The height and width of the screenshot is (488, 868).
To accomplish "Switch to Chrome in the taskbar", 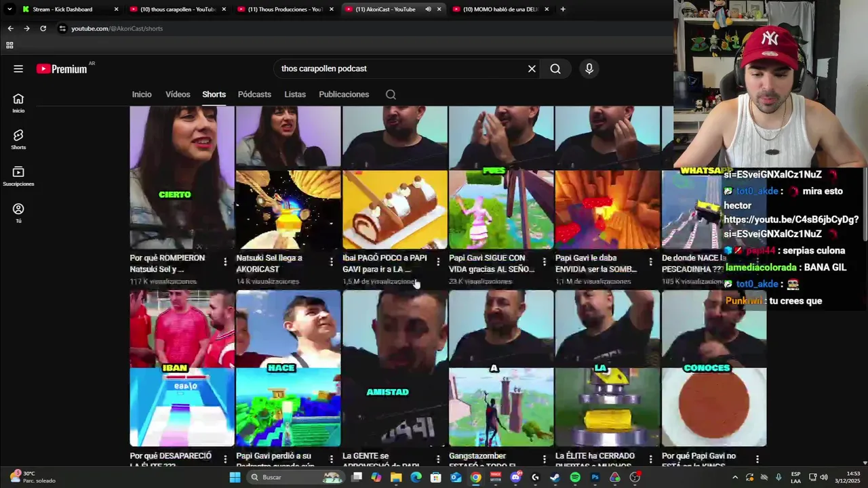I will pos(476,477).
